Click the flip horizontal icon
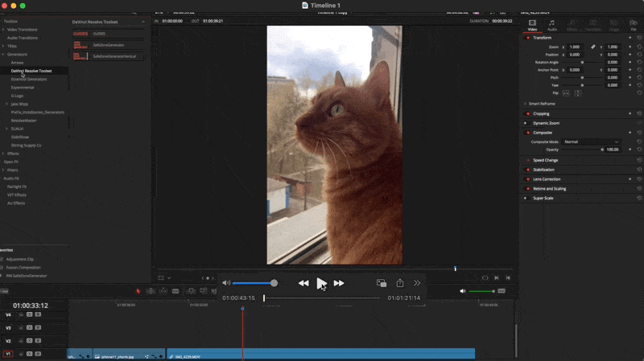644x361 pixels. click(x=566, y=93)
